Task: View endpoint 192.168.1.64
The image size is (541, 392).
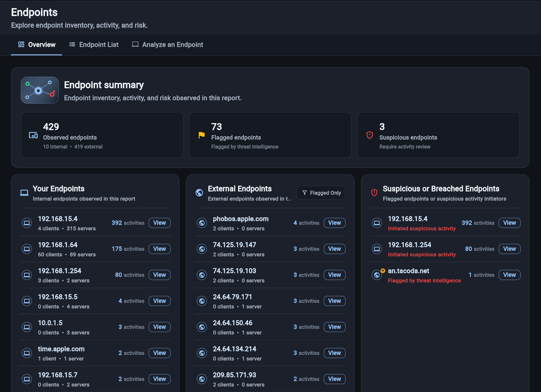Action: coord(160,249)
